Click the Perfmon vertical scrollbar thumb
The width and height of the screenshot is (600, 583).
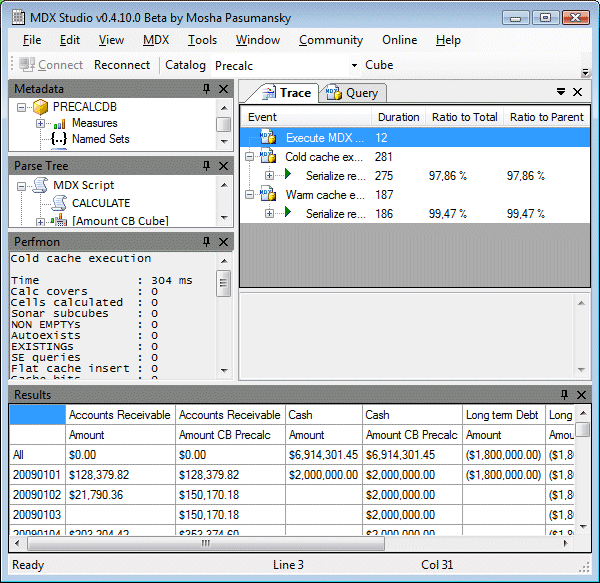pos(223,283)
